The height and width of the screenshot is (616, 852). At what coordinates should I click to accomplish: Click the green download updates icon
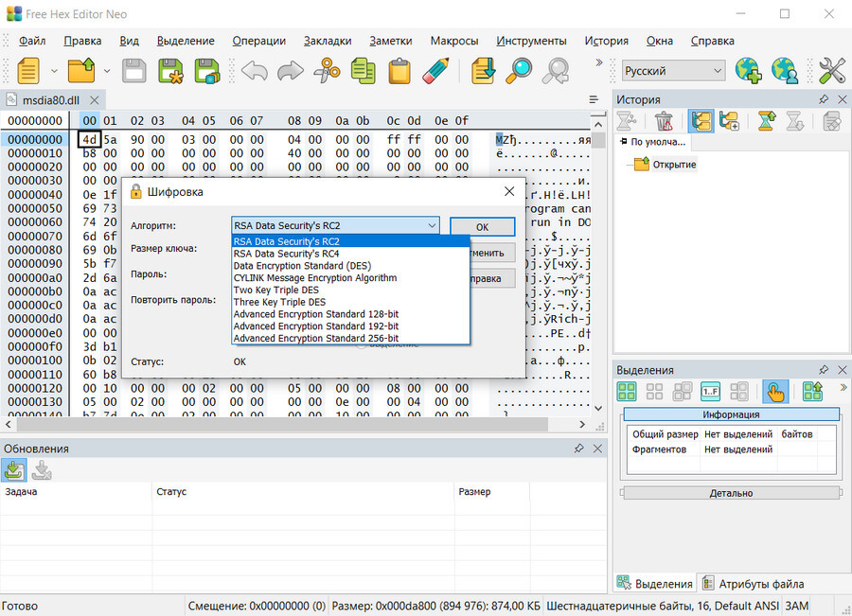(13, 470)
